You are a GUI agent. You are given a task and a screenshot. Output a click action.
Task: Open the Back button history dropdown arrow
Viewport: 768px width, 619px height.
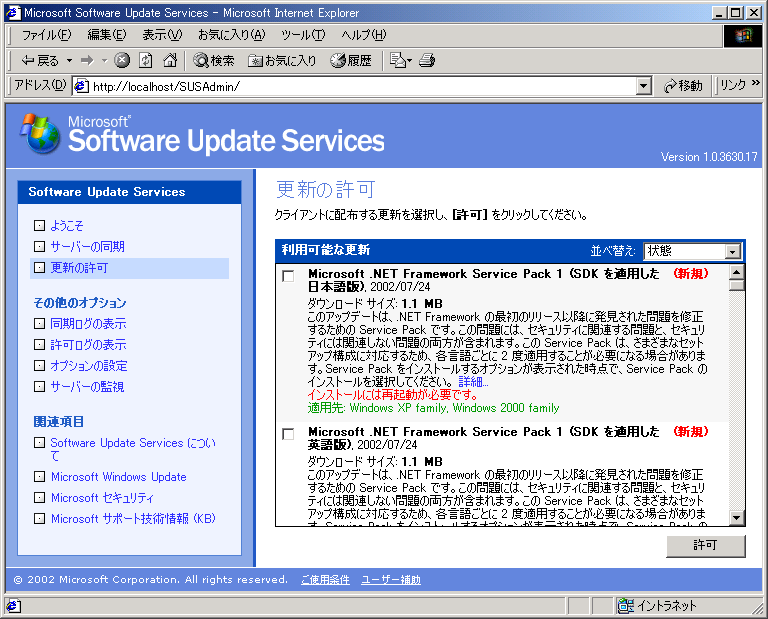point(69,61)
